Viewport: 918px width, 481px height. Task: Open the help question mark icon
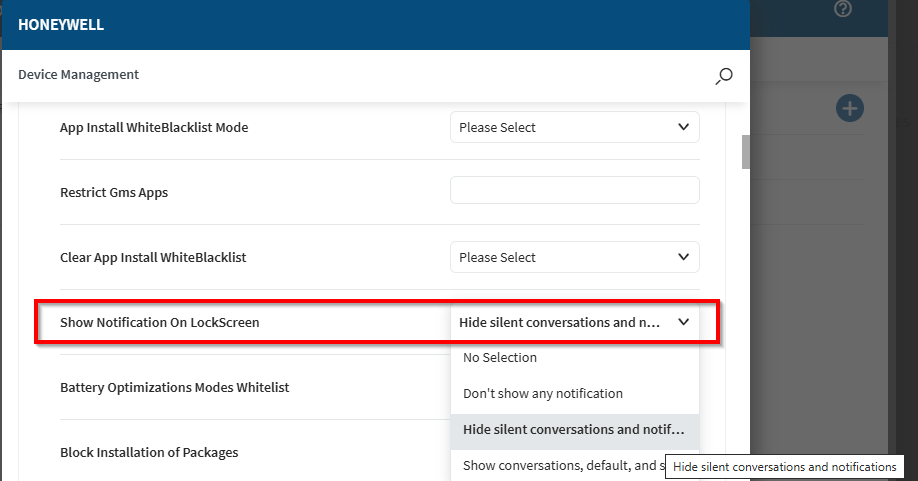click(843, 9)
